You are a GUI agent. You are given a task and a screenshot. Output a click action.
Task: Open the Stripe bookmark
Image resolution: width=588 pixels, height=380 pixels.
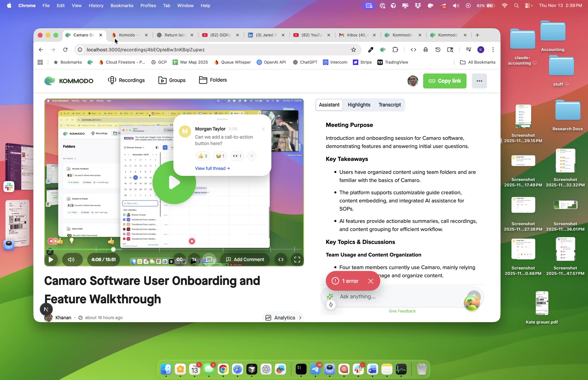[362, 62]
